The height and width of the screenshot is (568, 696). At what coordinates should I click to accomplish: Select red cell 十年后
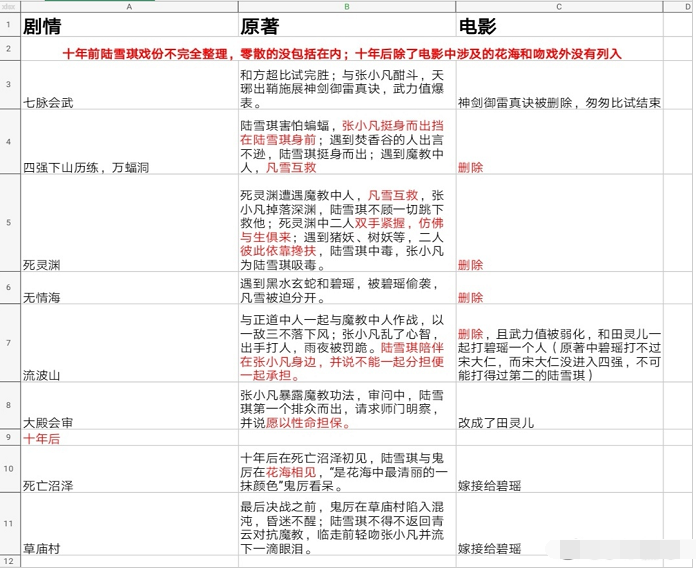click(129, 438)
